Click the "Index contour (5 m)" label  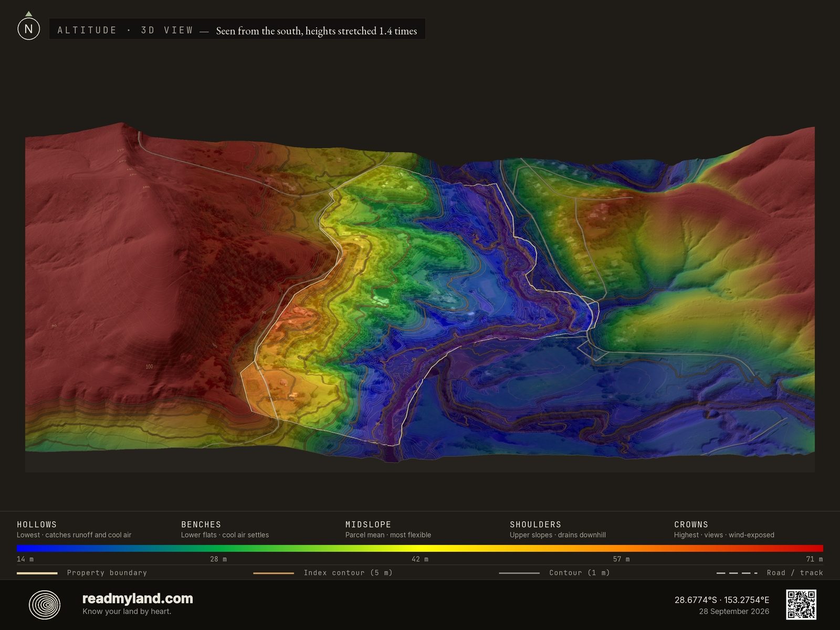348,573
